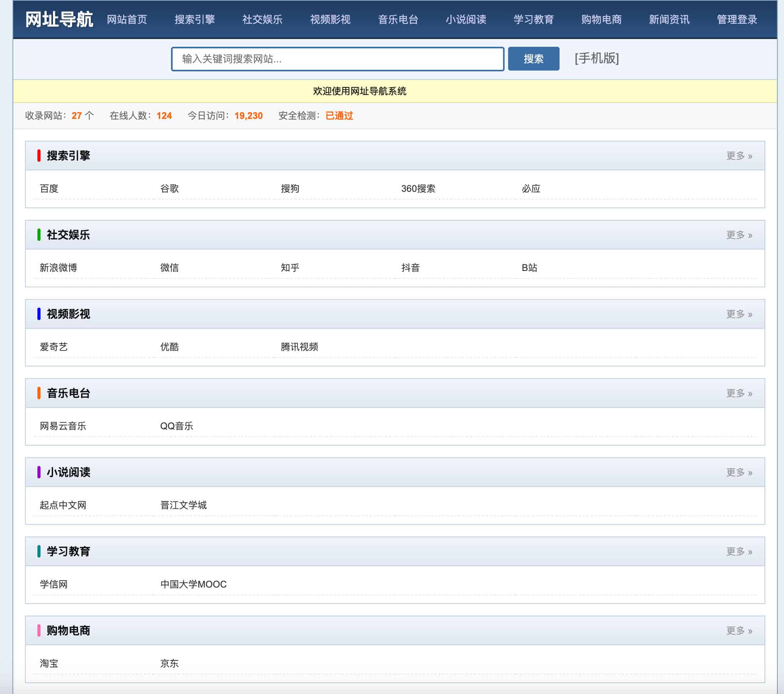Open the 晋江文学城 link

point(184,505)
